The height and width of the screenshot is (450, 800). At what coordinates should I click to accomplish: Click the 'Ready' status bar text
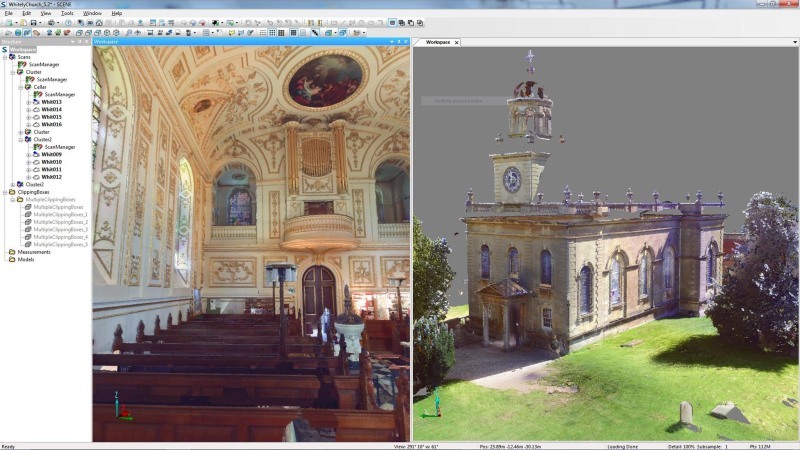click(8, 446)
